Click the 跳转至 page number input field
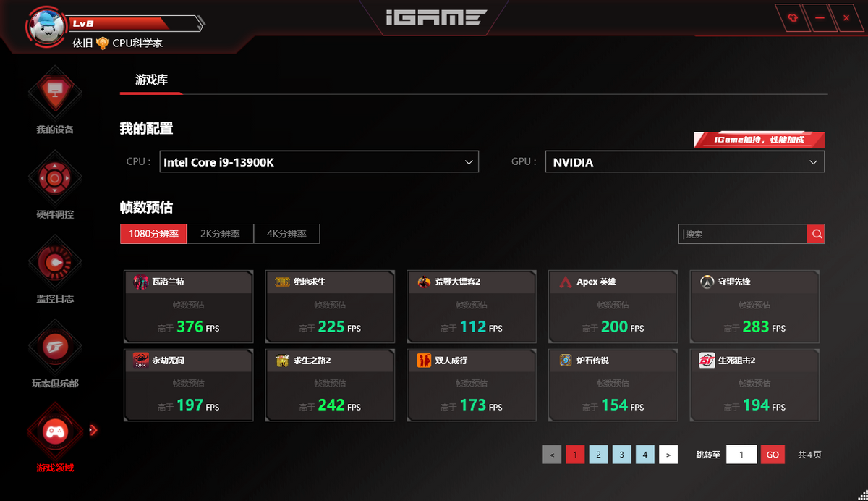The image size is (868, 501). pos(741,454)
